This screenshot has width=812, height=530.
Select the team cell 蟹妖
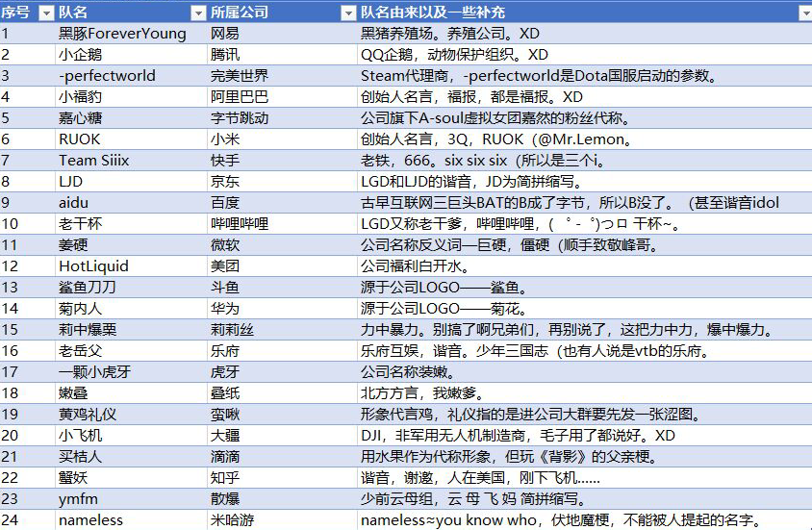pyautogui.click(x=131, y=478)
